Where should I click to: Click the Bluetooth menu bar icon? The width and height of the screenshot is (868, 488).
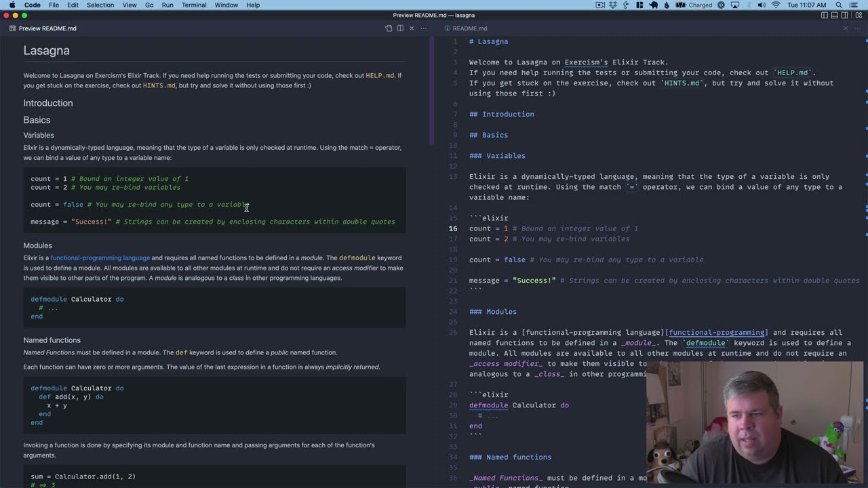point(748,5)
